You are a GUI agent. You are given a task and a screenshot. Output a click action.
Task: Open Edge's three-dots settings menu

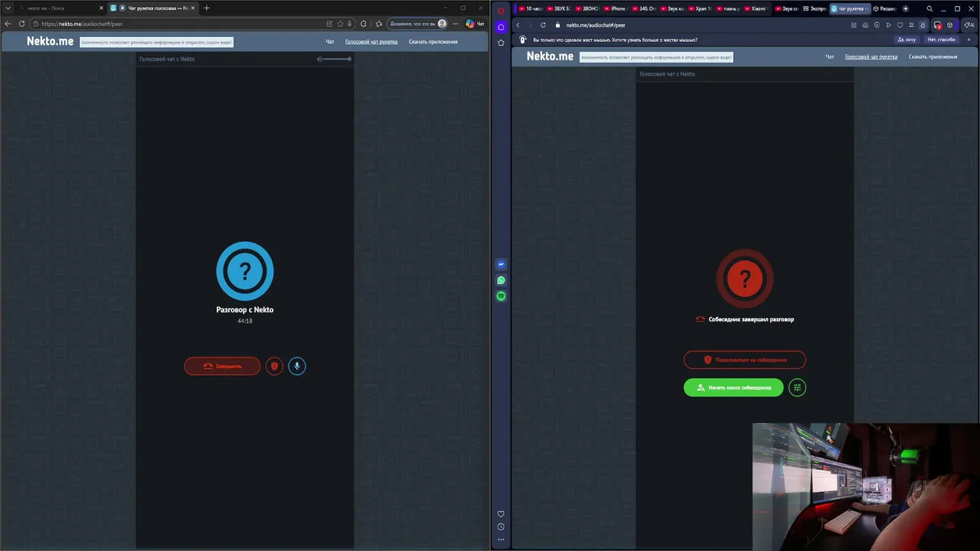coord(456,24)
